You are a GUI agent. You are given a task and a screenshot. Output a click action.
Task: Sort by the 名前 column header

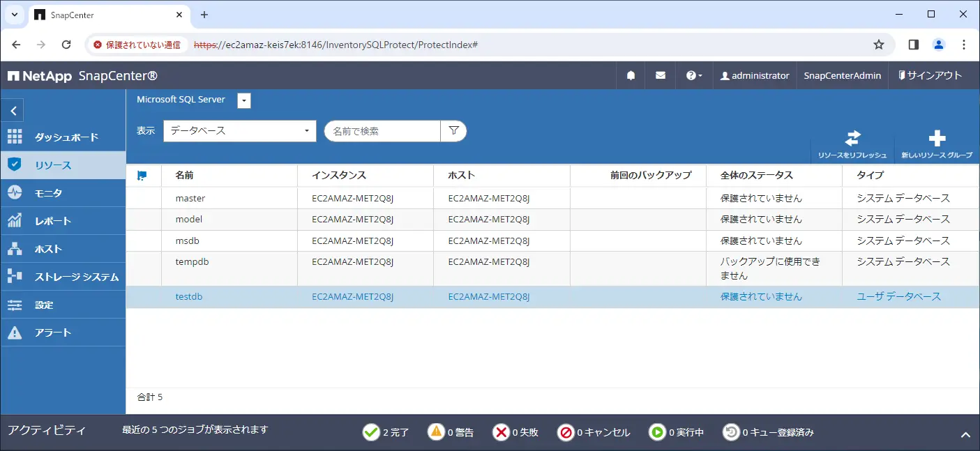[185, 176]
